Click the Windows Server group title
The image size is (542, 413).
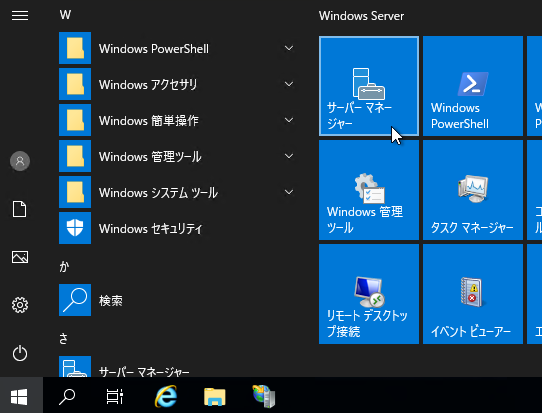[x=361, y=16]
